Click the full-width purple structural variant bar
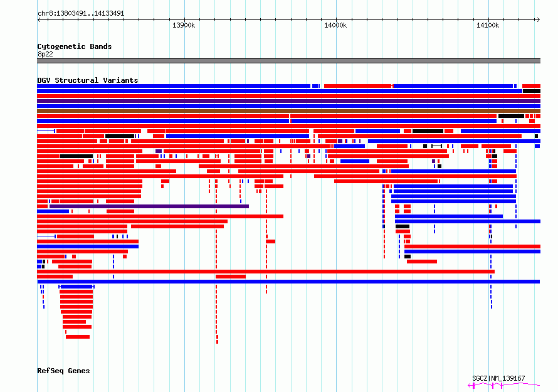Viewport: 558px width, 392px height. [x=288, y=101]
